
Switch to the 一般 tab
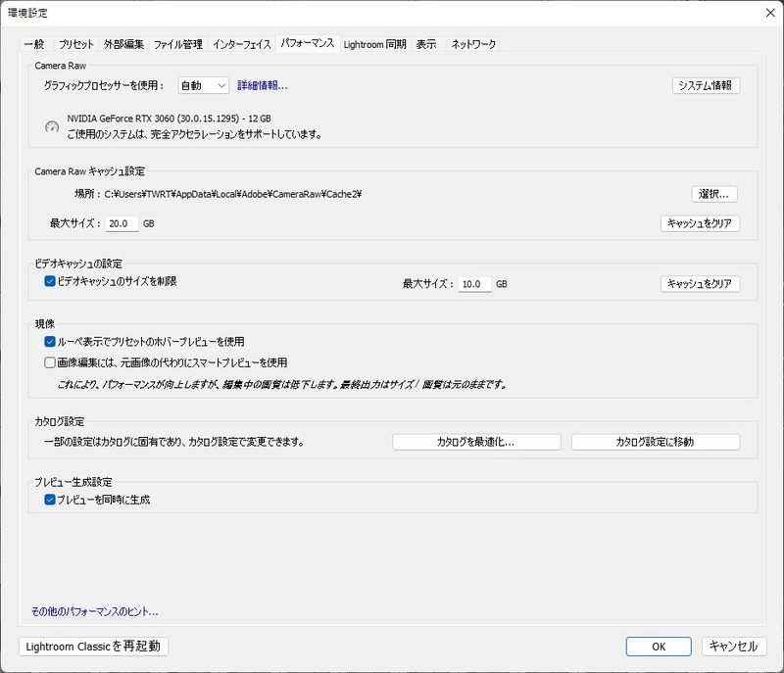tap(32, 44)
